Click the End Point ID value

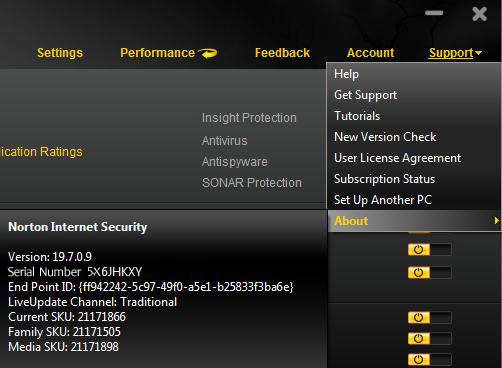186,287
